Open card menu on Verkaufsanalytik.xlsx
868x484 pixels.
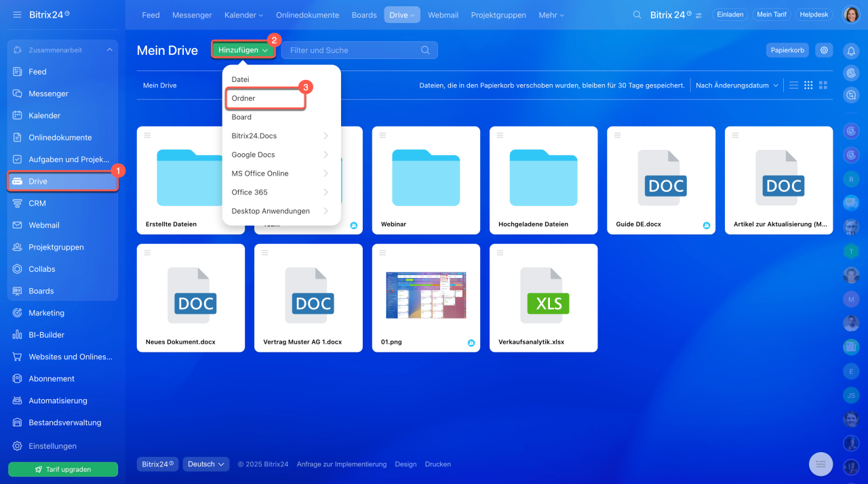click(499, 253)
